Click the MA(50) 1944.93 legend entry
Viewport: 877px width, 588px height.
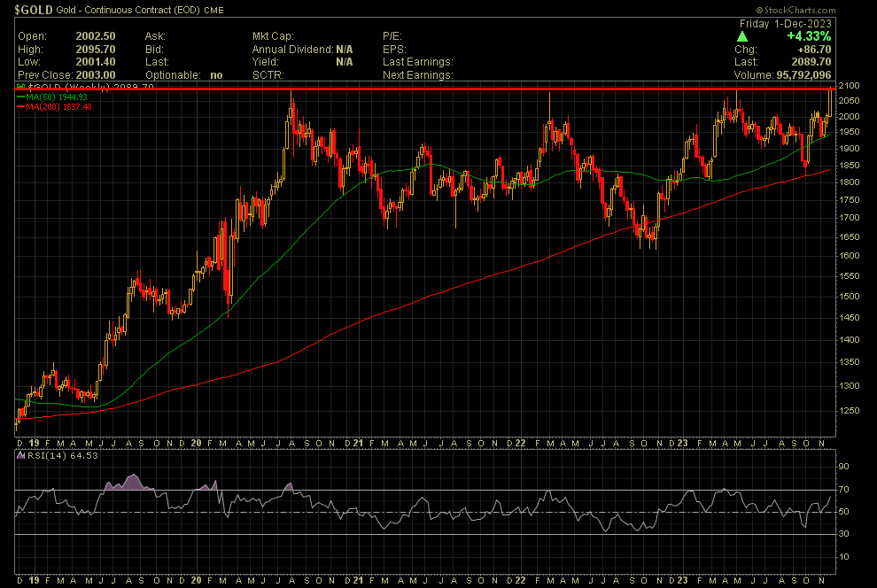point(52,97)
